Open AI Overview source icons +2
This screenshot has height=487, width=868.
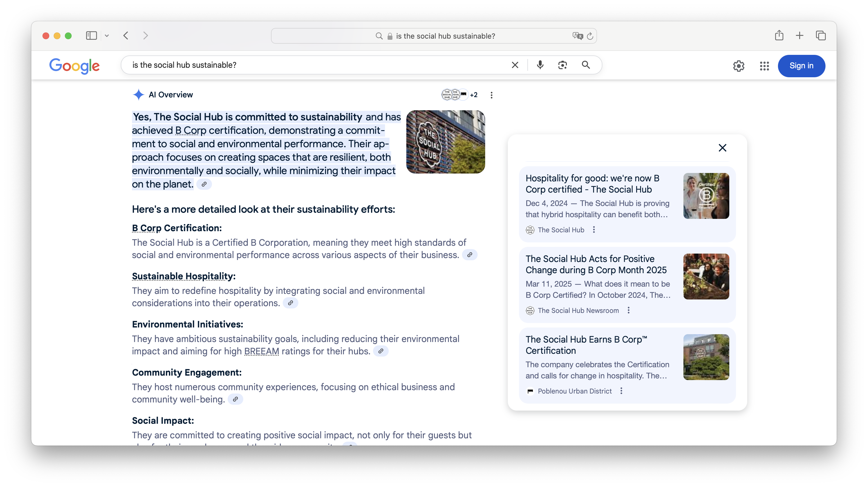tap(460, 95)
